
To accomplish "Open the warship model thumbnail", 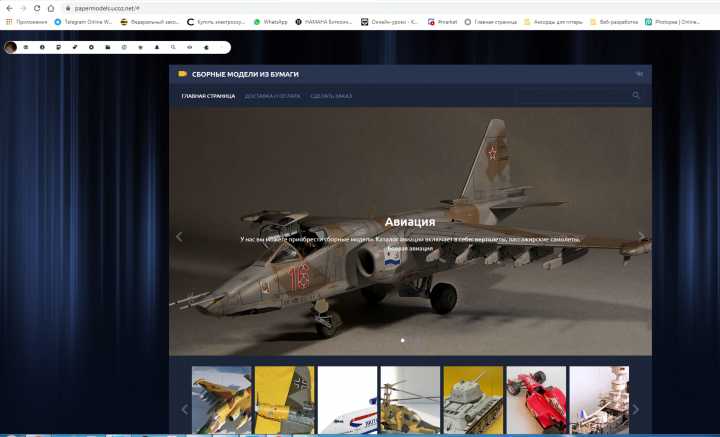I will [x=599, y=400].
